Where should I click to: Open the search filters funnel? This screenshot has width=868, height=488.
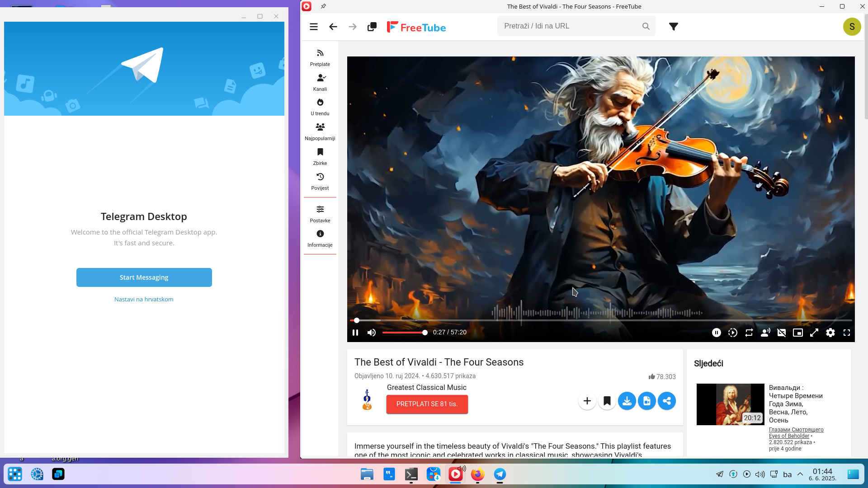(x=673, y=27)
